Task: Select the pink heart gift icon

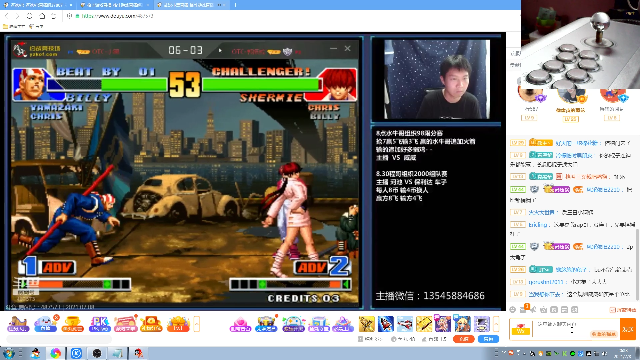Action: click(240, 324)
